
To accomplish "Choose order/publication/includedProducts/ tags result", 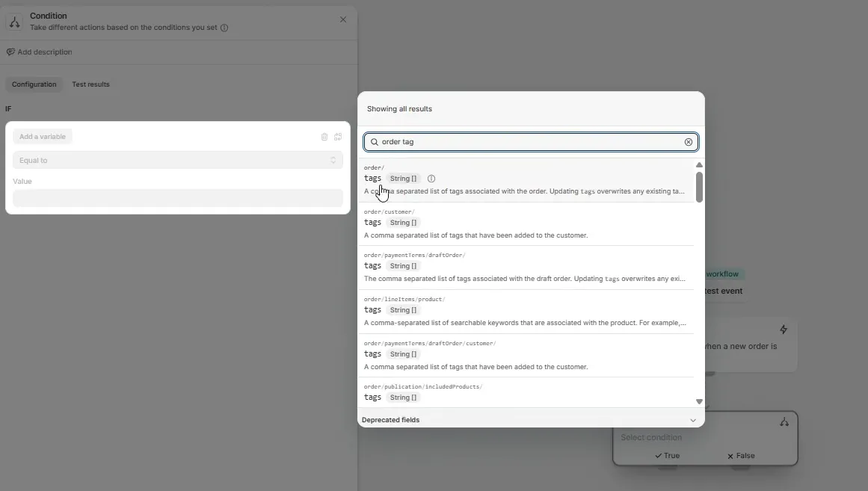I will tap(526, 393).
